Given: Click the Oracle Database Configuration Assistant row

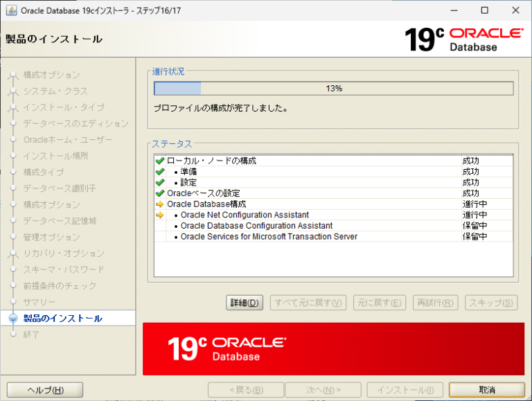Looking at the screenshot, I should click(333, 226).
